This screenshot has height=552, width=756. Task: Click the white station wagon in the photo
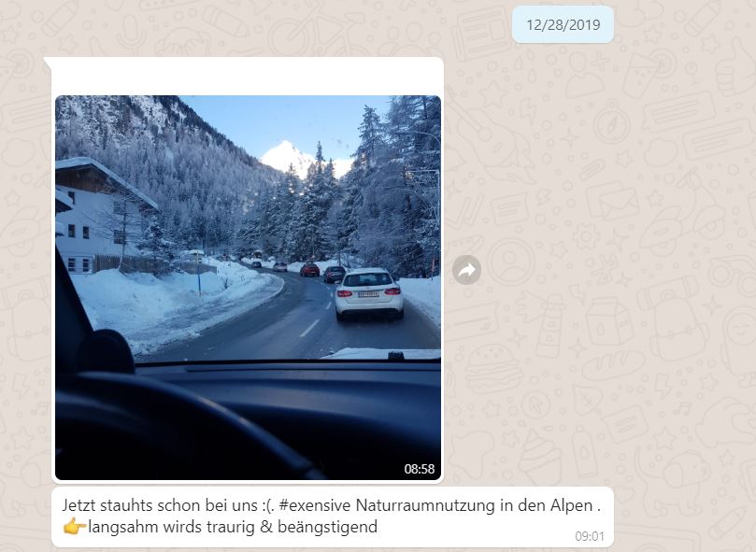point(369,293)
